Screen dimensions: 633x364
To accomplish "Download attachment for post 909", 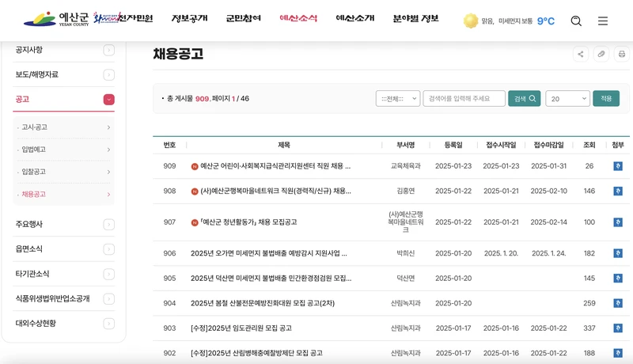I will click(x=618, y=166).
